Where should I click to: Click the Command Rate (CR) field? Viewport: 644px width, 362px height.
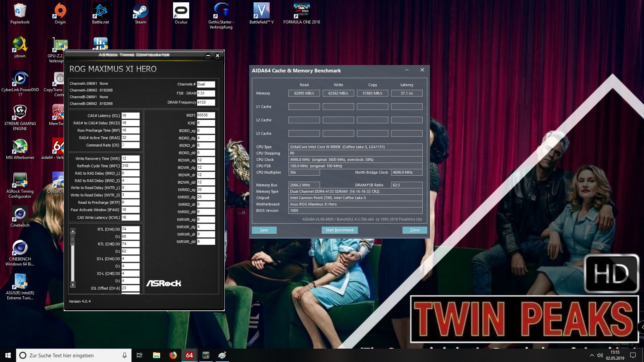pos(130,145)
